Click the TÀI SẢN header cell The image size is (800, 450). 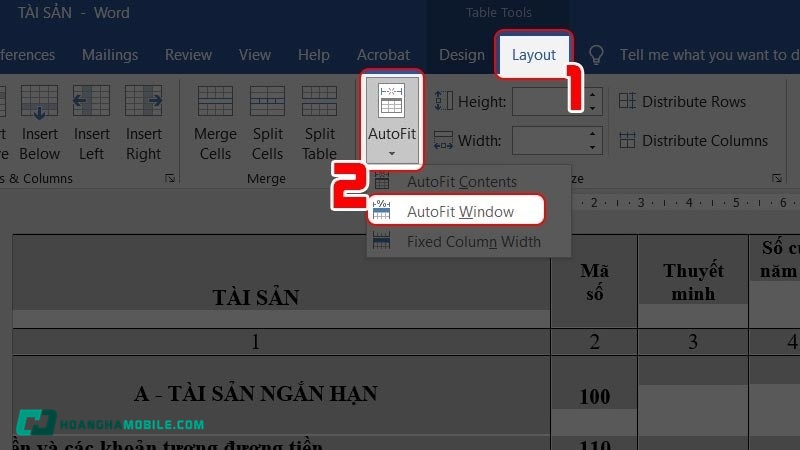coord(282,281)
